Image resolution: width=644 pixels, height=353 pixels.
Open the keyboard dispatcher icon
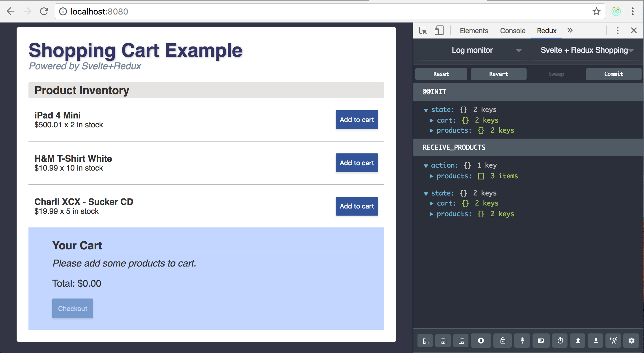[541, 341]
